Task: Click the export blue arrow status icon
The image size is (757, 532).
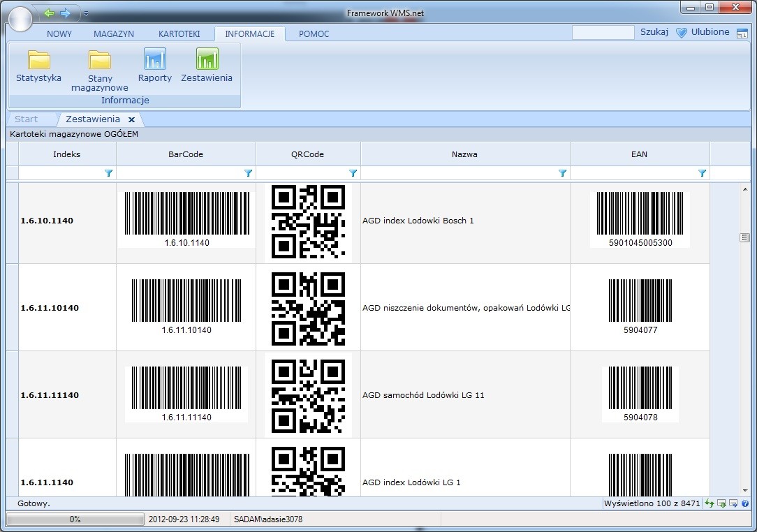Action: tap(733, 503)
